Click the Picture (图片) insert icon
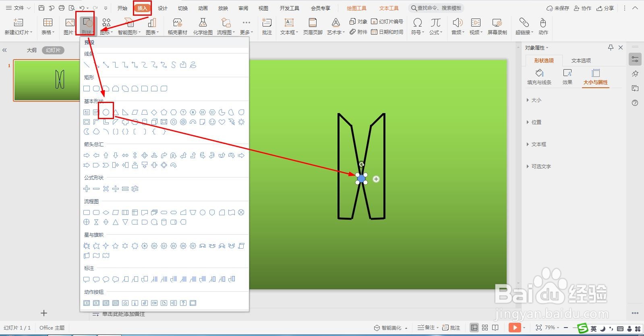This screenshot has height=336, width=644. [x=70, y=23]
